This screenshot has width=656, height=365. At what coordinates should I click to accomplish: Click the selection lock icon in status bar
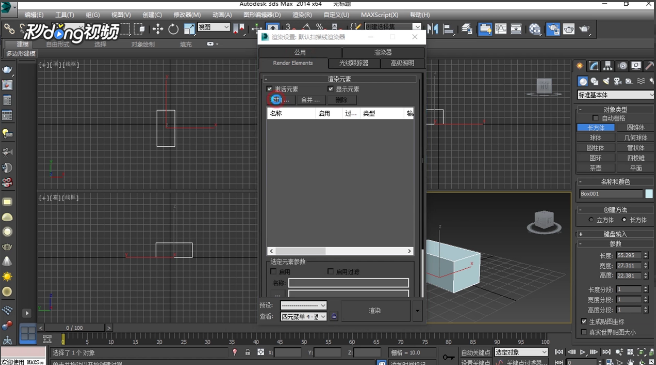248,352
